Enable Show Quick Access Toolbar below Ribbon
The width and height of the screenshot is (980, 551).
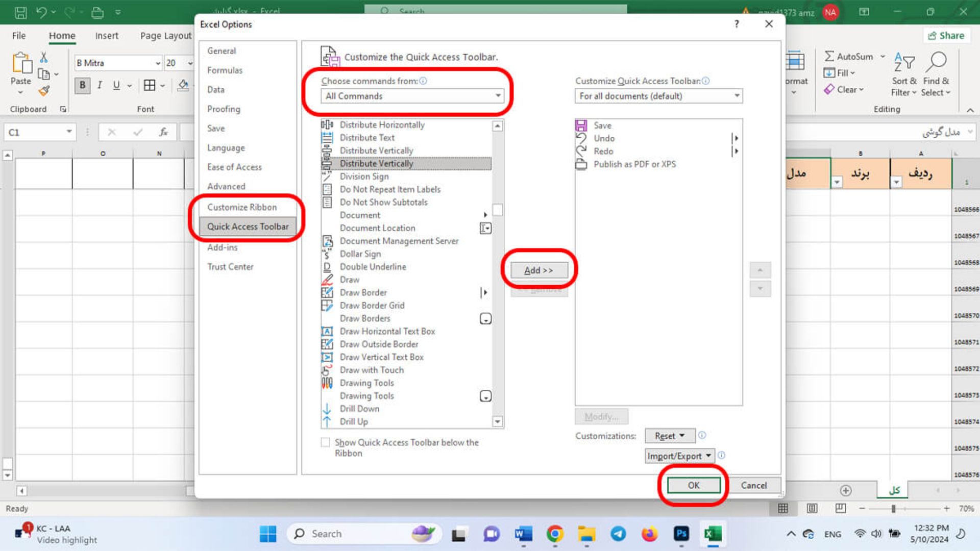coord(325,442)
